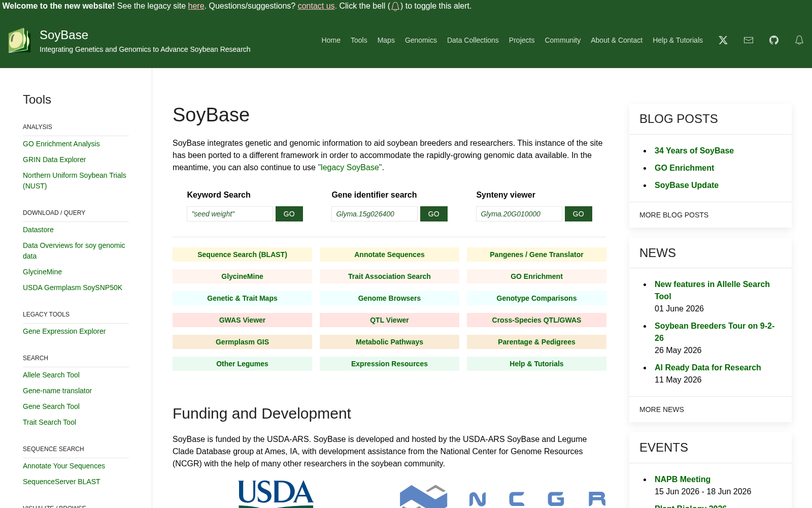Screen dimensions: 812x508
Task: Read '34 Years of SoyBase' blog post
Action: [694, 150]
